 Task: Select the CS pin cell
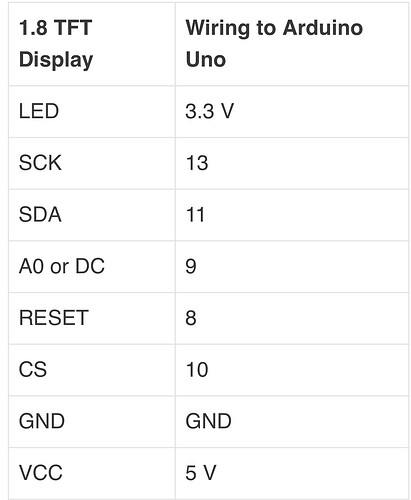tap(92, 370)
